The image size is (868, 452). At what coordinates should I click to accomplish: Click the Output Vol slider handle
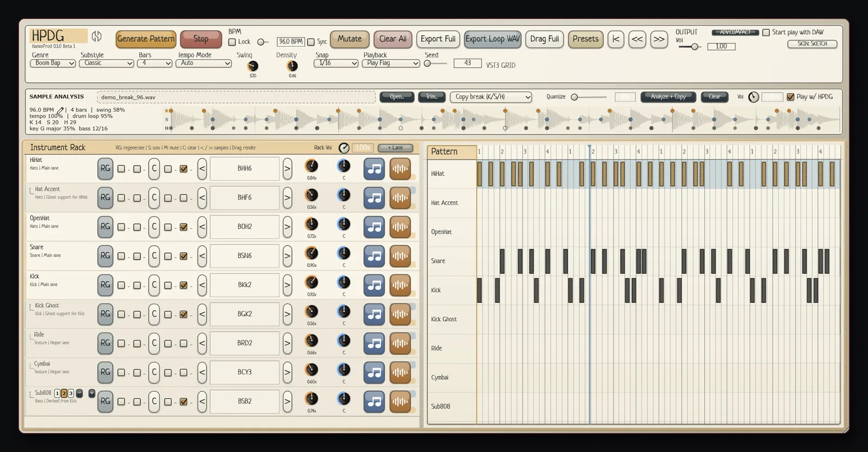695,47
